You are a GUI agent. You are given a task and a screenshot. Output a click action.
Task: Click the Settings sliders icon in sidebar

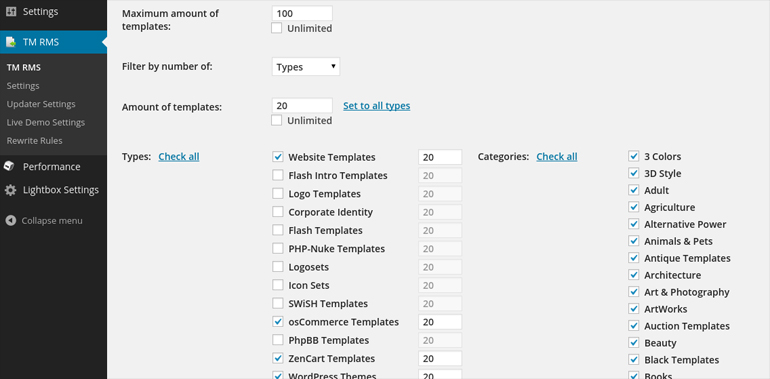(x=11, y=11)
